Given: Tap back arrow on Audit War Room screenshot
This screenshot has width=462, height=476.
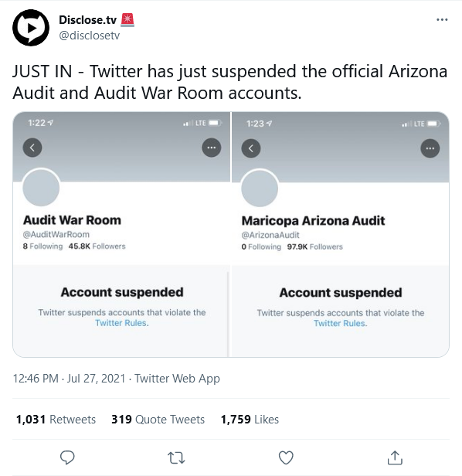Looking at the screenshot, I should click(x=32, y=148).
